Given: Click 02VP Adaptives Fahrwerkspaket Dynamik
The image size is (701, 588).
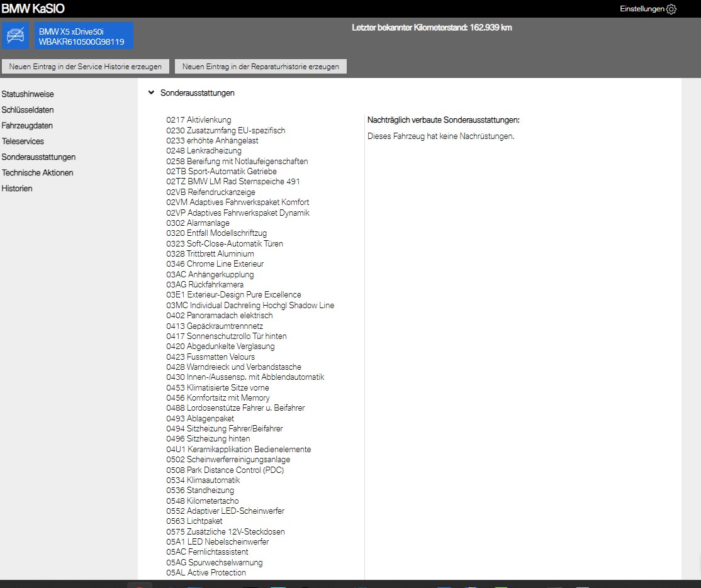Looking at the screenshot, I should (x=238, y=213).
